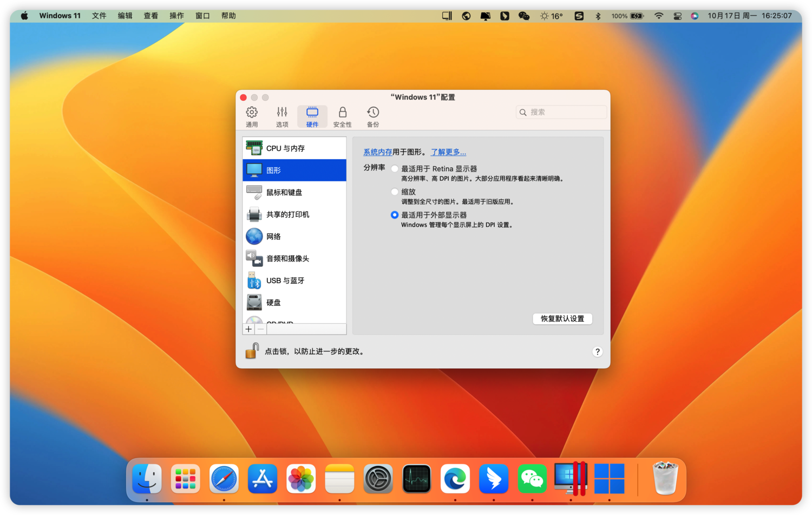
Task: Select 共享的打印机 in the sidebar
Action: (x=294, y=214)
